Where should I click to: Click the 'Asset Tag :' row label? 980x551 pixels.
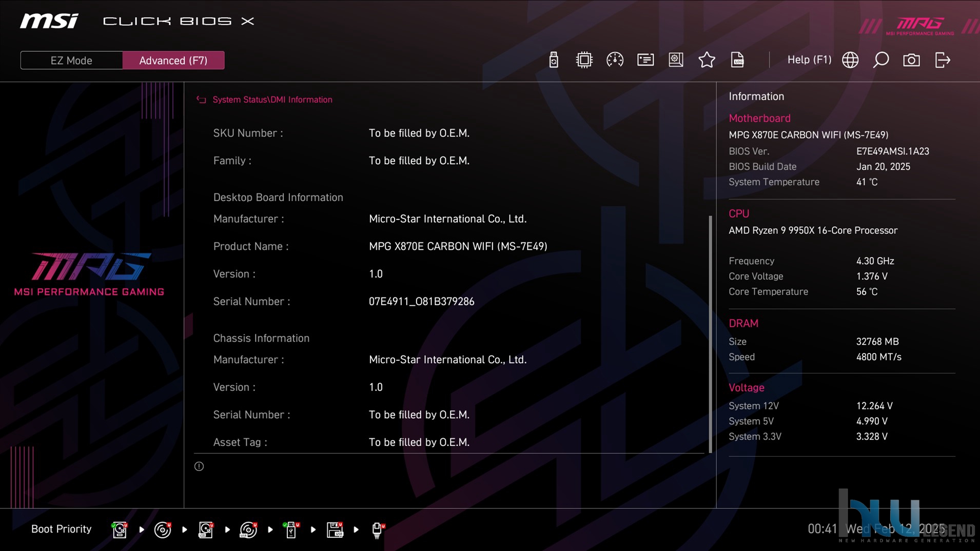point(240,442)
